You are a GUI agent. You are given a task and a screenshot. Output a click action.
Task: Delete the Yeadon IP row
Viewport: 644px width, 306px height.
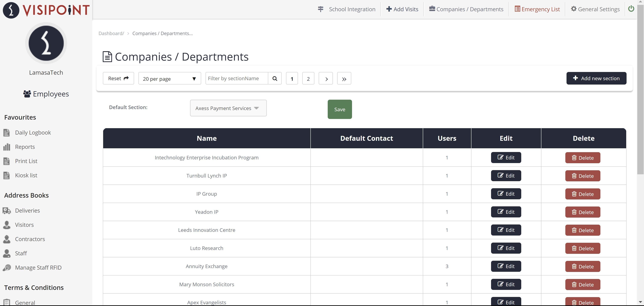(582, 212)
